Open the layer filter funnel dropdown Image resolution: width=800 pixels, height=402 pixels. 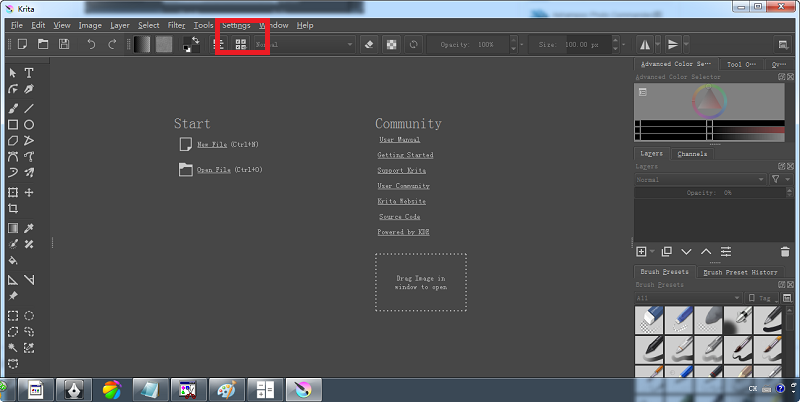[x=781, y=179]
